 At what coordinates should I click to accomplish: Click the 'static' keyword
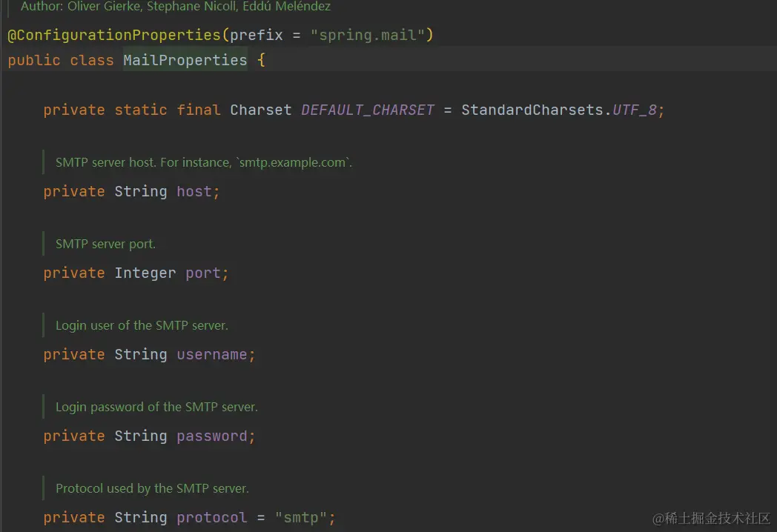coord(141,110)
